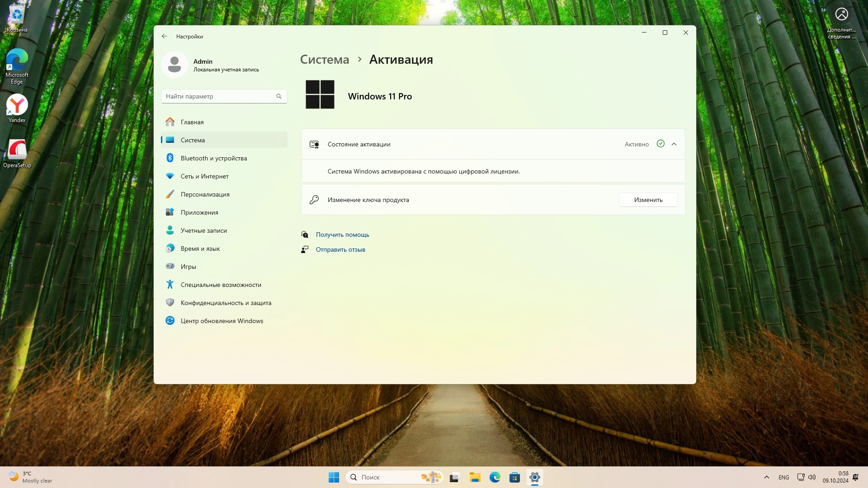Open Центр обновления Windows page
The image size is (868, 488).
222,321
